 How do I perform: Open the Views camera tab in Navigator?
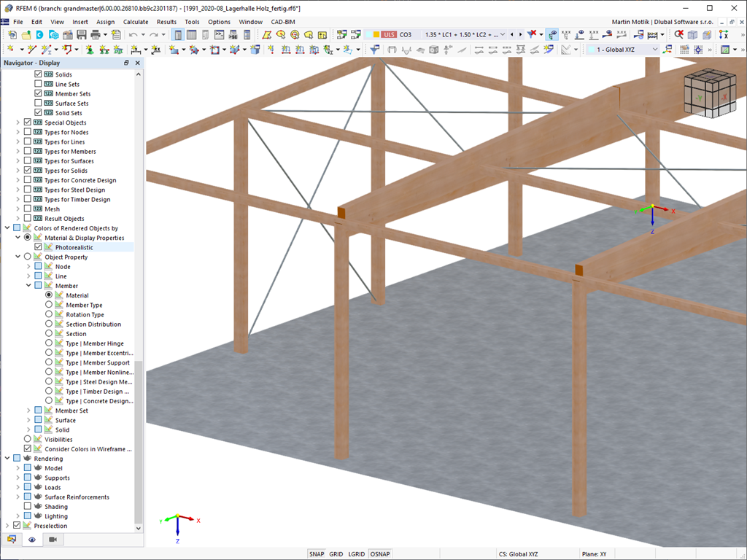click(x=53, y=540)
